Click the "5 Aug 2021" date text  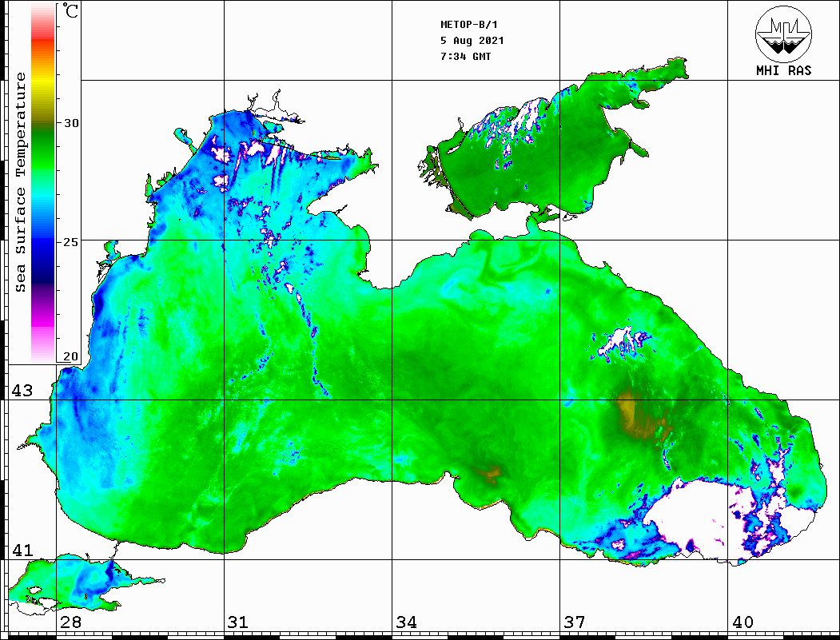[472, 41]
